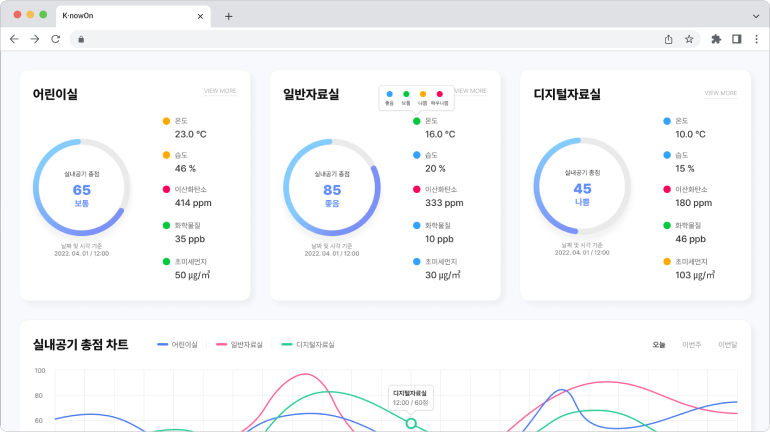Bookmark this page with the star icon

click(689, 39)
